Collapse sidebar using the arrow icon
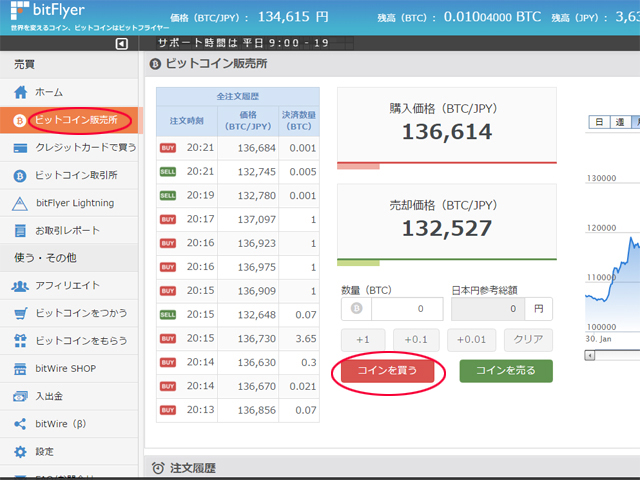 point(122,43)
